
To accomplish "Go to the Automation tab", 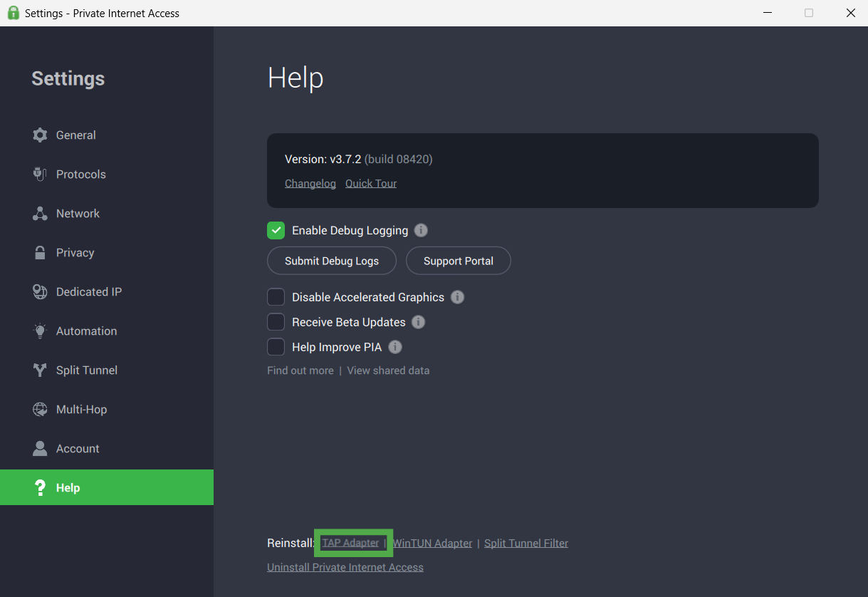I will pyautogui.click(x=107, y=331).
